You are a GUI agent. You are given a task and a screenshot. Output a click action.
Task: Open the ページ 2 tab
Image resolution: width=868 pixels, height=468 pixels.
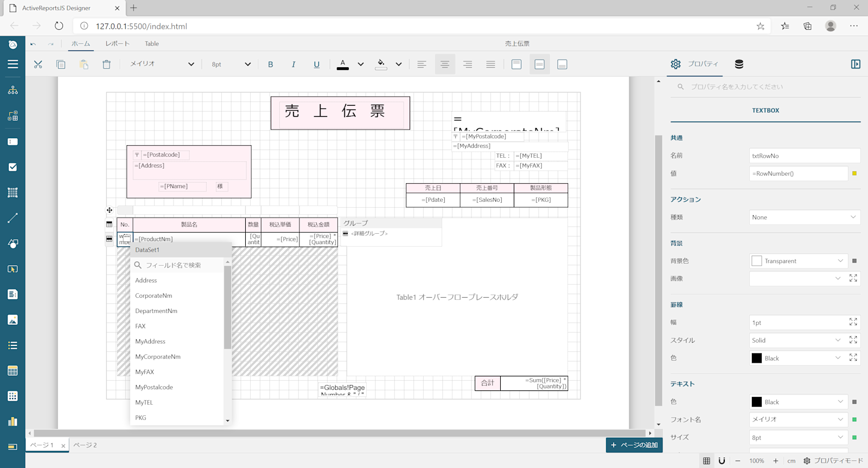click(x=85, y=445)
